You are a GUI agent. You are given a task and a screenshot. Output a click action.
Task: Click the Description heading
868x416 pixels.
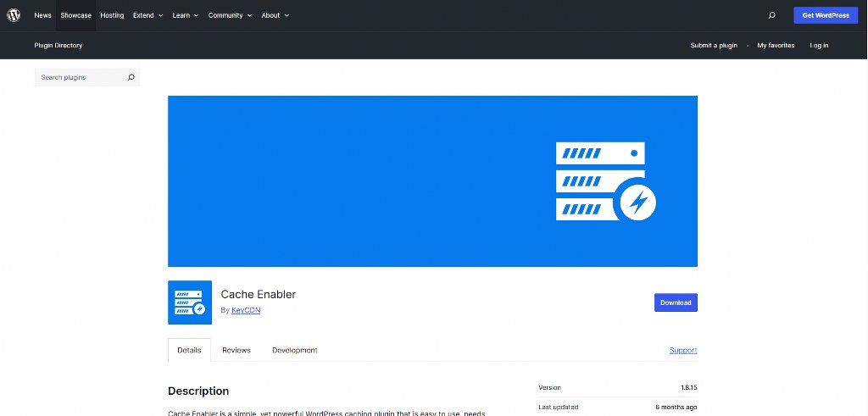click(x=198, y=391)
